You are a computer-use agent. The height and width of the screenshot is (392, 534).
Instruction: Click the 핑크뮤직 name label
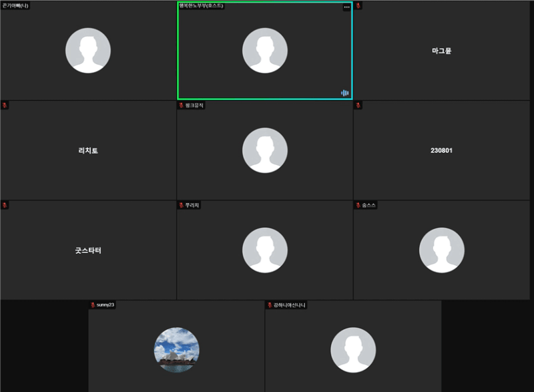[194, 106]
